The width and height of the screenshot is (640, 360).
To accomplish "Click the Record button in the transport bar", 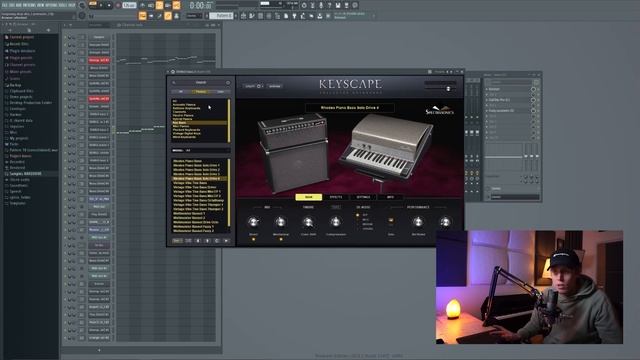I will pos(118,5).
